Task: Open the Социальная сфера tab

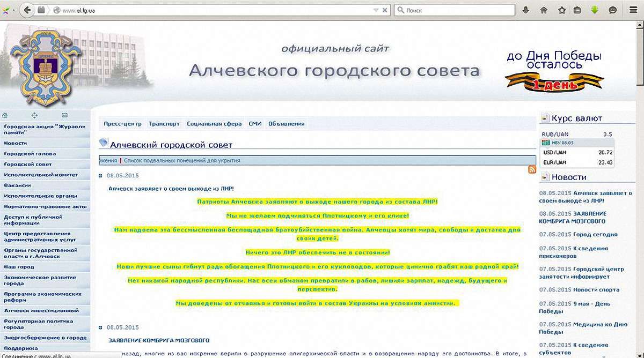Action: point(214,124)
